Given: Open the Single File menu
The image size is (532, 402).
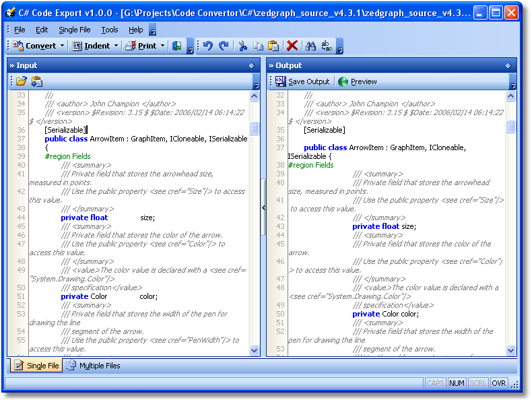Looking at the screenshot, I should (x=75, y=30).
